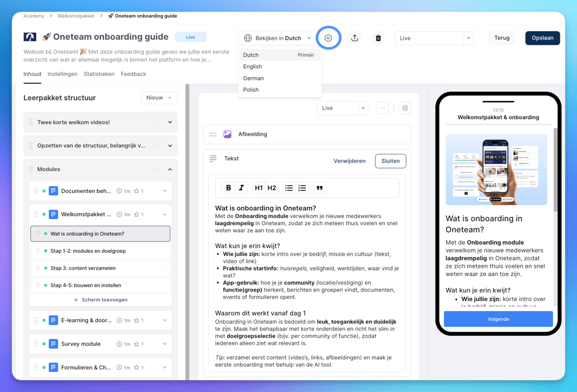Image resolution: width=577 pixels, height=392 pixels.
Task: Click Scherm toevoegen to add a screen
Action: [x=101, y=300]
